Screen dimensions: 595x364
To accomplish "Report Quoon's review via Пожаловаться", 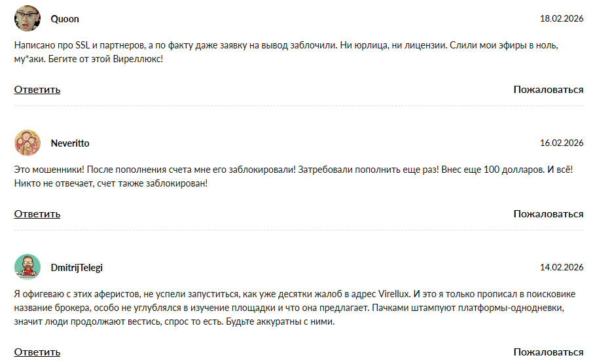I will (x=548, y=90).
